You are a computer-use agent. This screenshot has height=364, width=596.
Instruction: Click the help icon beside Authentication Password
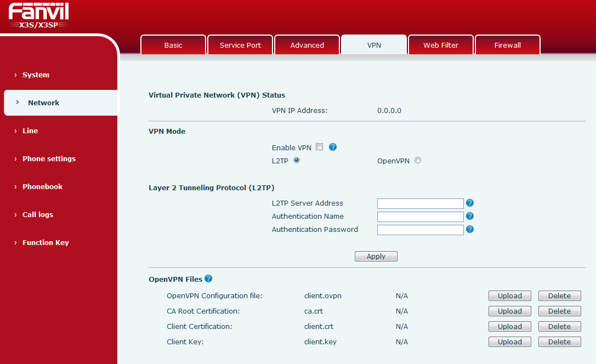pyautogui.click(x=470, y=229)
